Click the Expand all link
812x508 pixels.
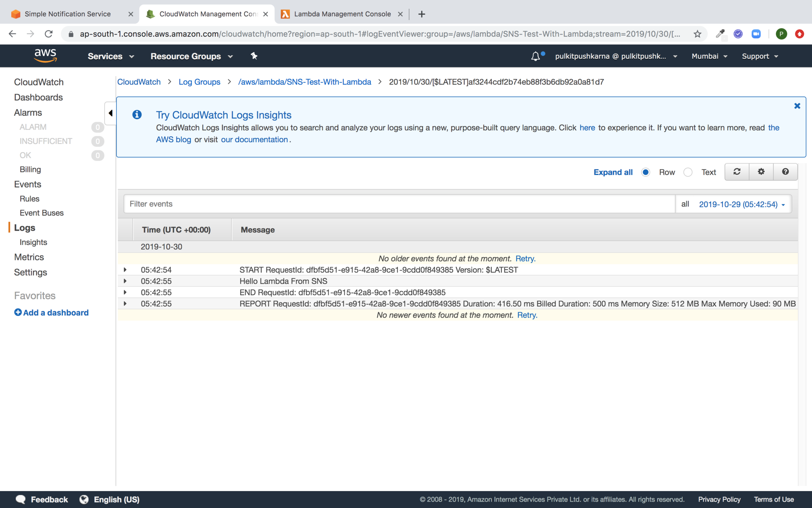click(x=613, y=172)
